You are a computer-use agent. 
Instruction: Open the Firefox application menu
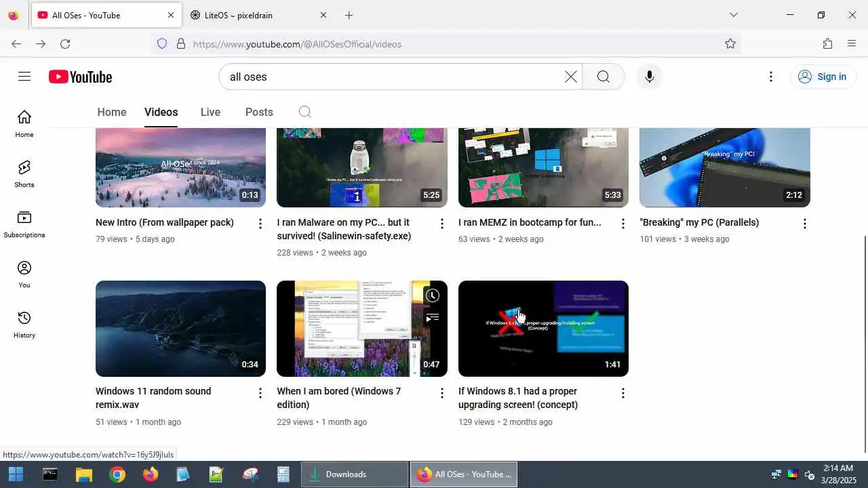[x=852, y=44]
